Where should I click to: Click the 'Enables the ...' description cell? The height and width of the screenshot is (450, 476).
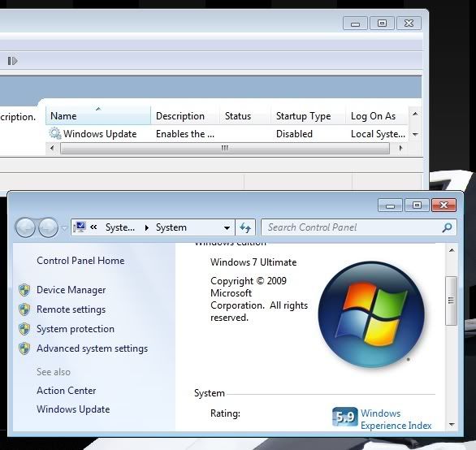tap(185, 134)
